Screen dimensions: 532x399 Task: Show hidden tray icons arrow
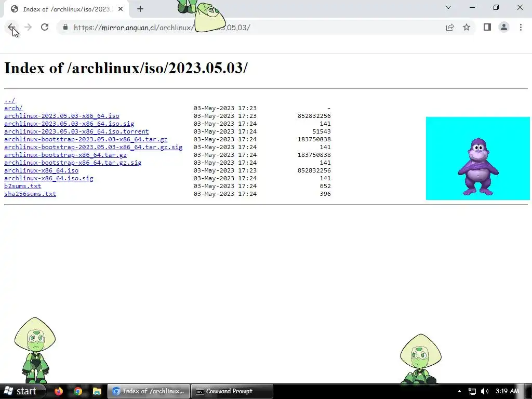coord(459,391)
